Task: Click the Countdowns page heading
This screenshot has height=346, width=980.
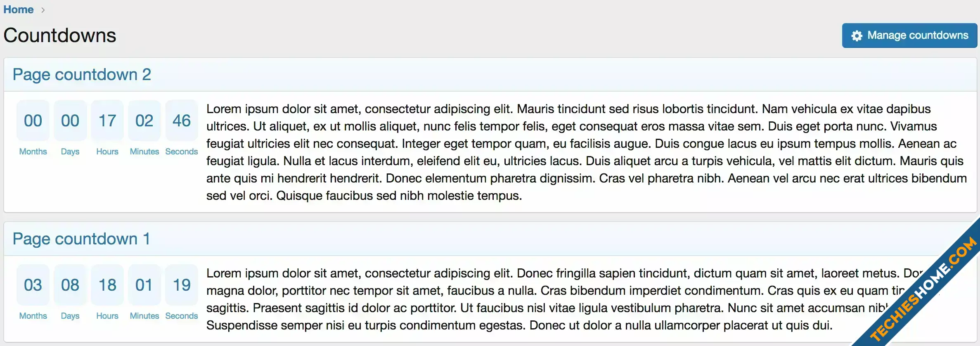Action: pos(60,36)
